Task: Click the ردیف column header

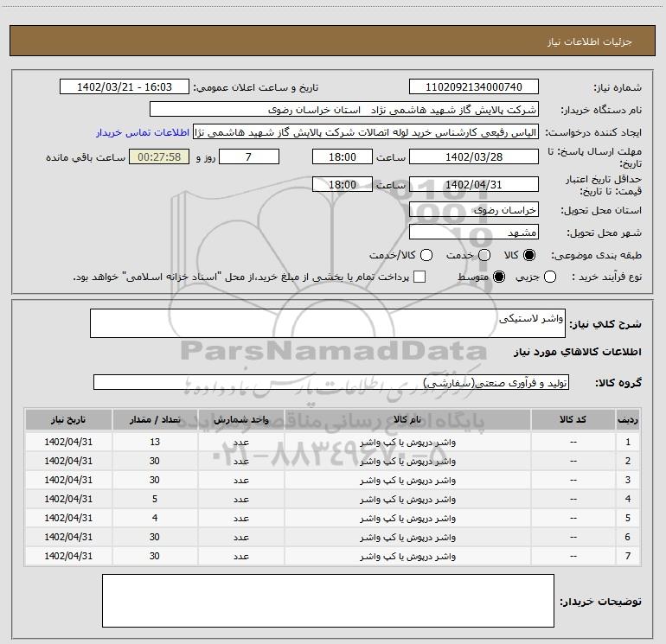Action: (628, 419)
